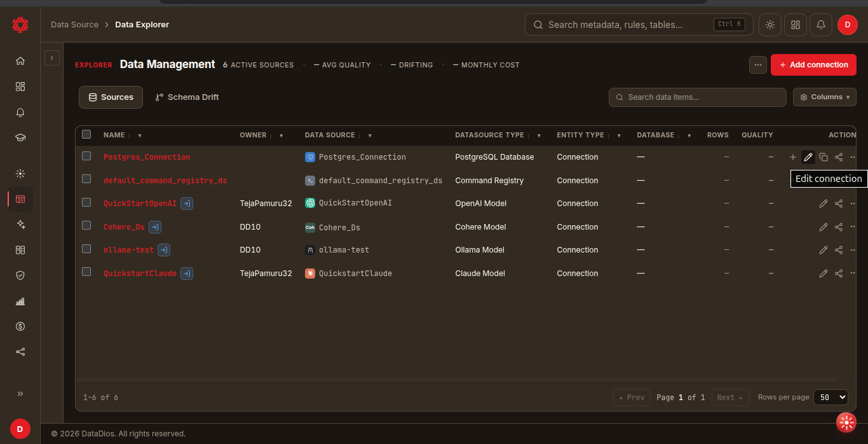The image size is (868, 444).
Task: Click the Data Explorer breadcrumb
Action: (142, 25)
